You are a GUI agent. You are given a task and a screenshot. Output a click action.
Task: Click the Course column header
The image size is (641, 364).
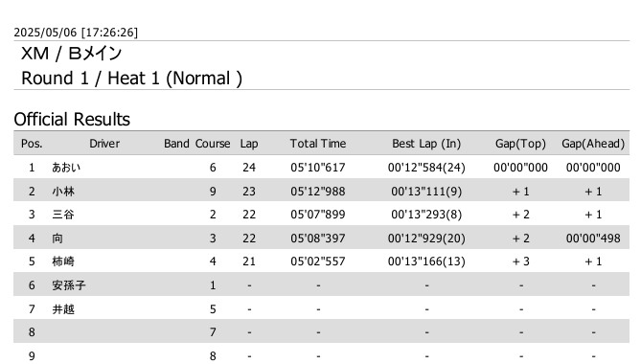(x=213, y=144)
